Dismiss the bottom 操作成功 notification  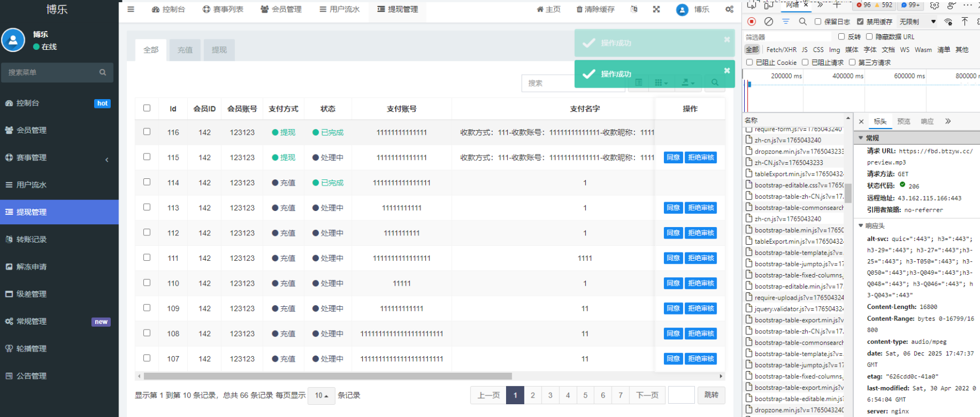[x=727, y=71]
